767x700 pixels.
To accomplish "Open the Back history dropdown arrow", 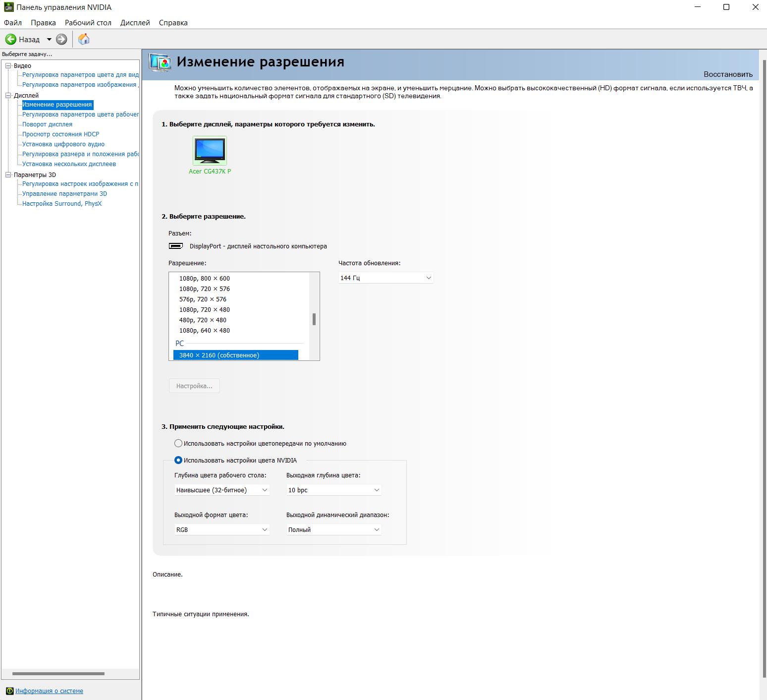I will point(49,39).
